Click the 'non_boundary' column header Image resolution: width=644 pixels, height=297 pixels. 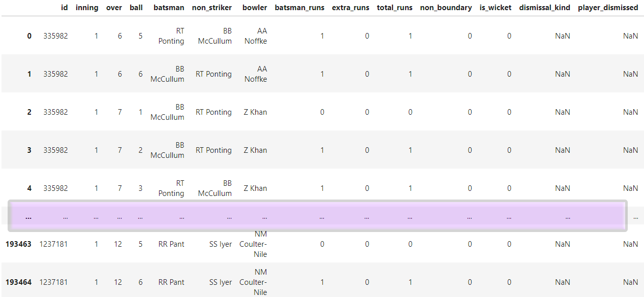446,8
